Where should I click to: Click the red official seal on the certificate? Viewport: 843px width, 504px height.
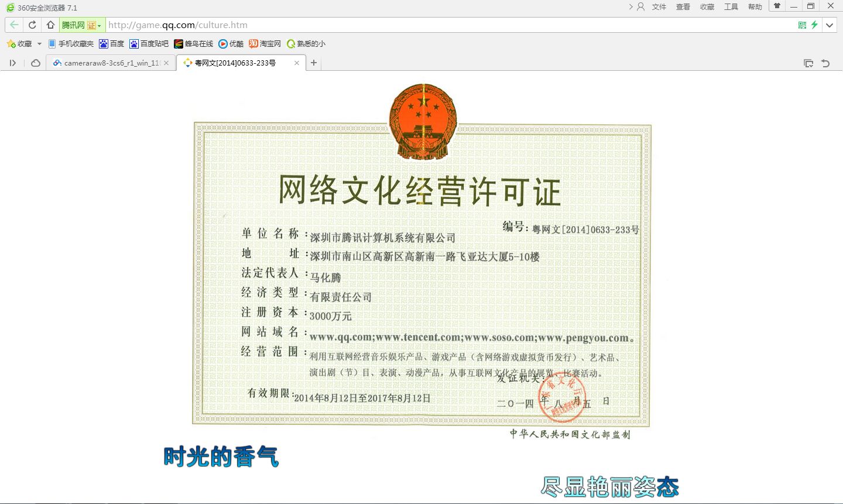tap(562, 399)
